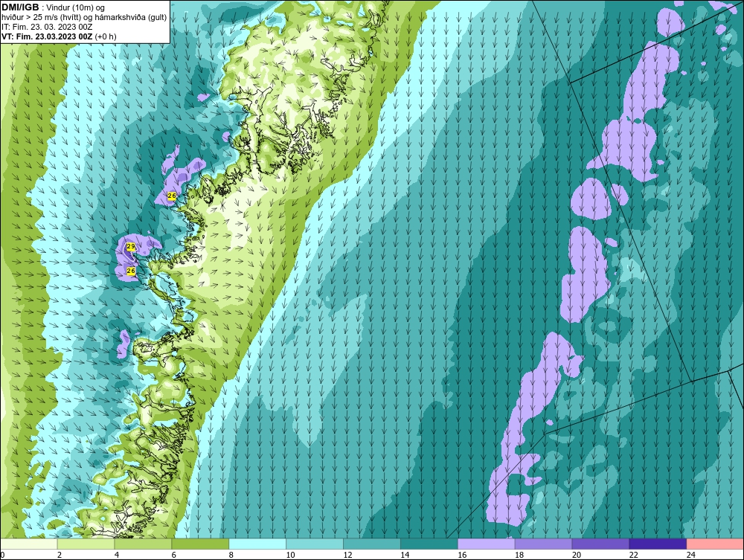Click the legend scale number 24
This screenshot has height=560, width=744.
pyautogui.click(x=691, y=555)
